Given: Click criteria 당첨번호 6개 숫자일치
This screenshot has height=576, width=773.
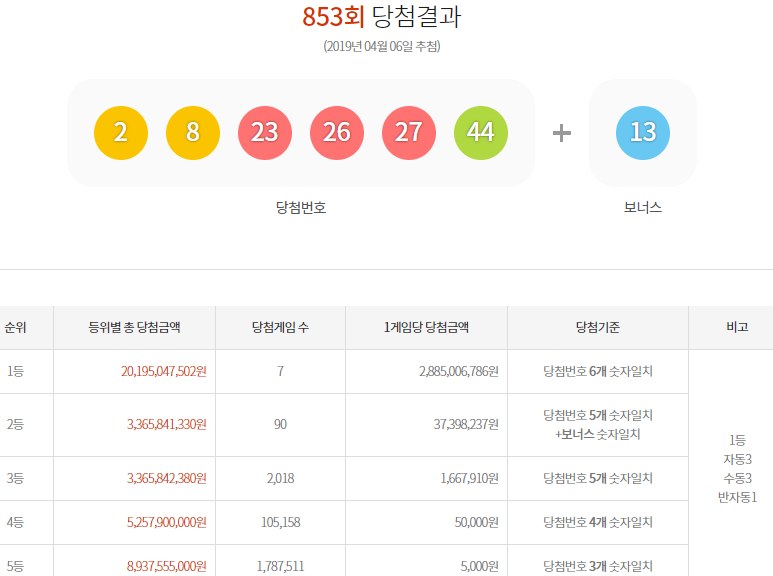Looking at the screenshot, I should click(x=598, y=371).
